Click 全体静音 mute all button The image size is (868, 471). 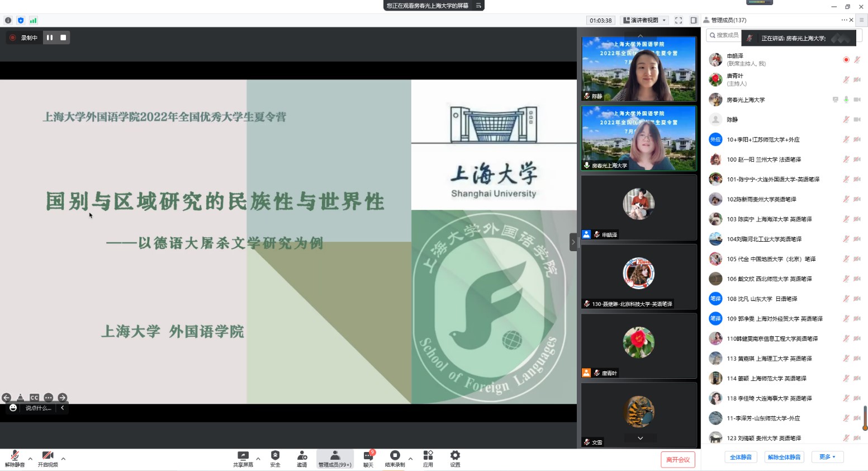pos(741,457)
